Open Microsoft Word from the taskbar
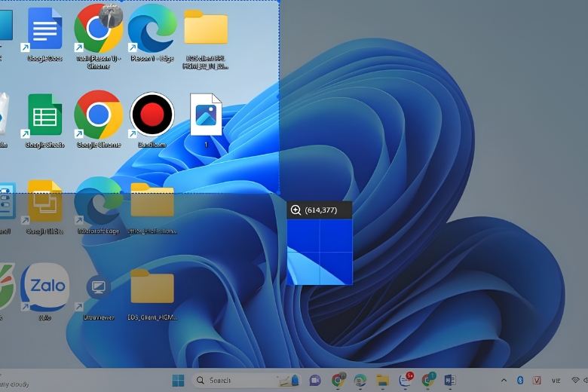588x392 pixels. [450, 381]
